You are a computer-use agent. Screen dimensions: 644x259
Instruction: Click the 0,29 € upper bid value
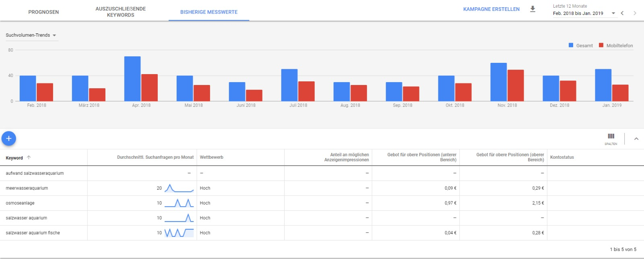[538, 188]
